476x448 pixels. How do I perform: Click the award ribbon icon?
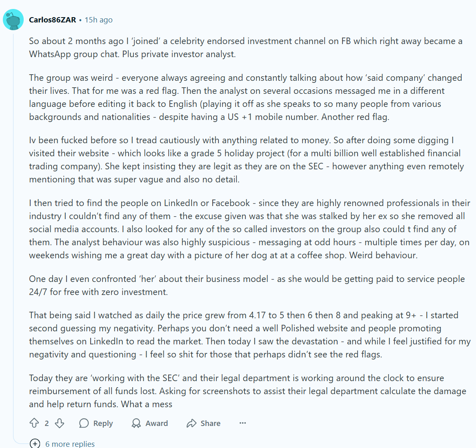click(136, 423)
